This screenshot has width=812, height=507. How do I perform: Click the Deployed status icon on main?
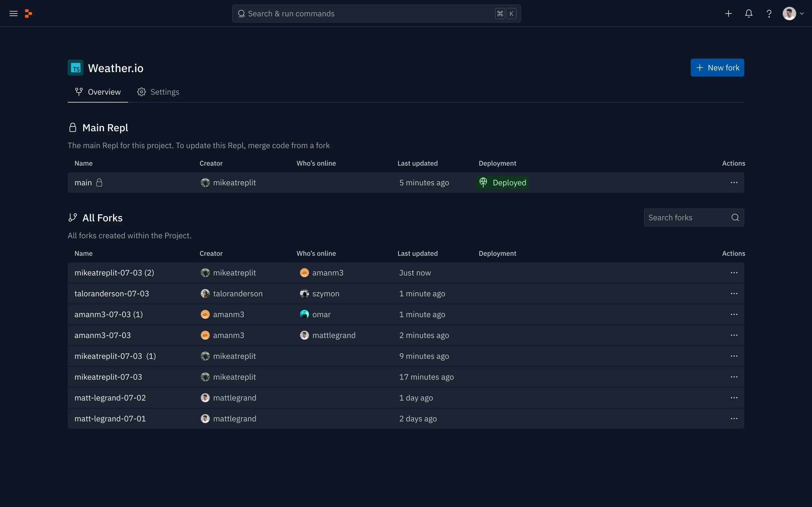click(x=484, y=182)
